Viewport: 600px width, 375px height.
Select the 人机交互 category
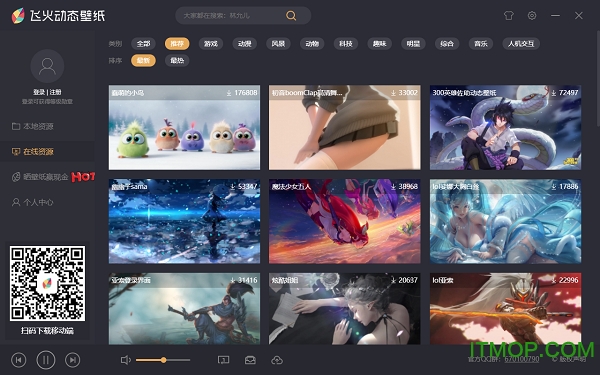click(x=521, y=44)
